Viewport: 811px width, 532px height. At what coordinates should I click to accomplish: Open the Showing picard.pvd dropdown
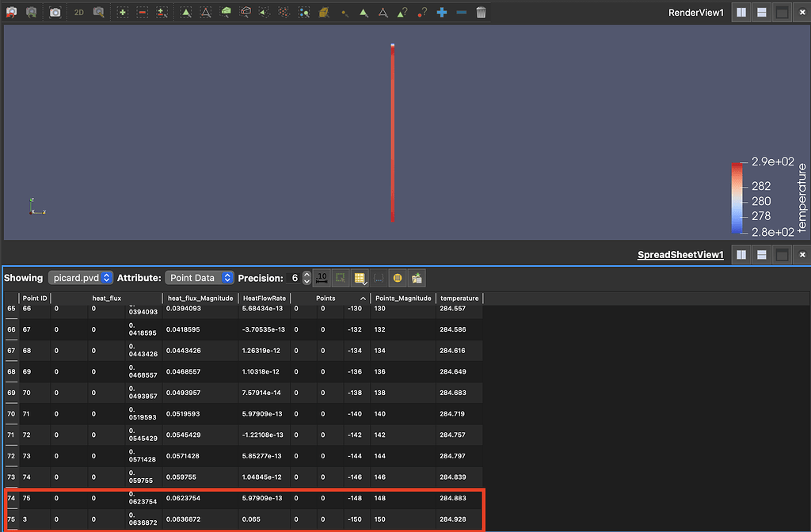tap(81, 278)
